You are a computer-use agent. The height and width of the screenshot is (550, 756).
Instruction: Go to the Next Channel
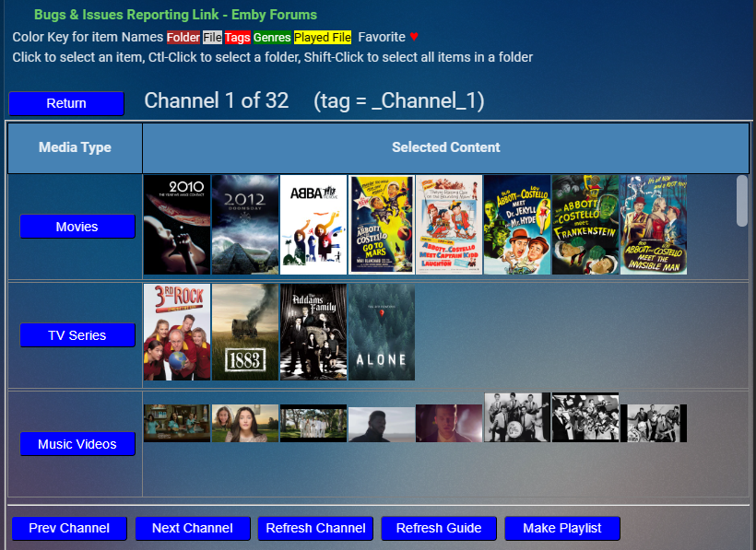coord(193,528)
